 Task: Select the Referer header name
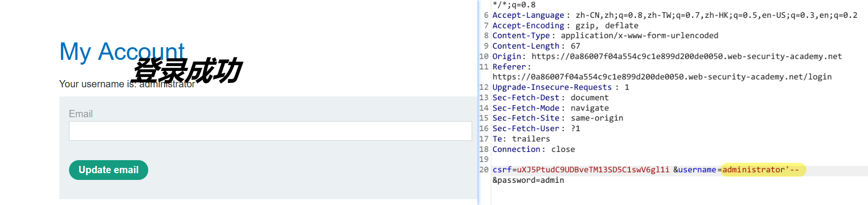coord(509,67)
